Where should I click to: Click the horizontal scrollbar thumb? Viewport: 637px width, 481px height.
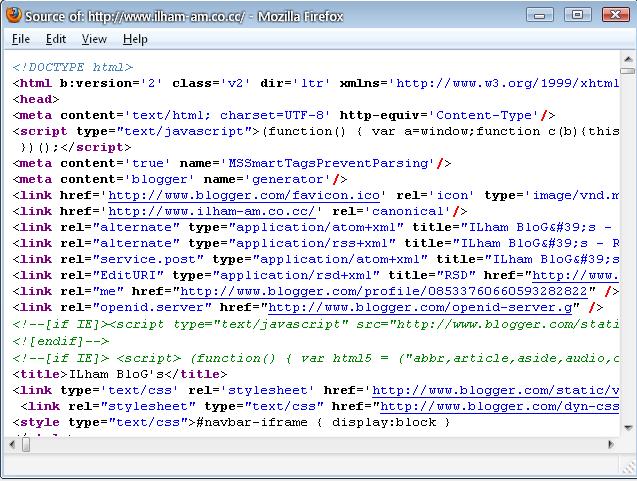[x=26, y=445]
